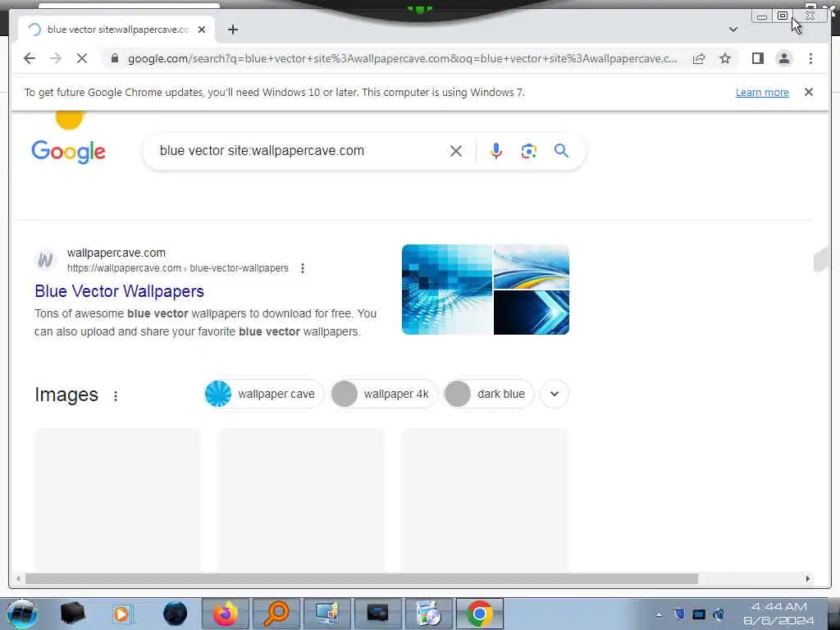Open orange magnifier app in taskbar
Viewport: 840px width, 630px height.
[276, 614]
